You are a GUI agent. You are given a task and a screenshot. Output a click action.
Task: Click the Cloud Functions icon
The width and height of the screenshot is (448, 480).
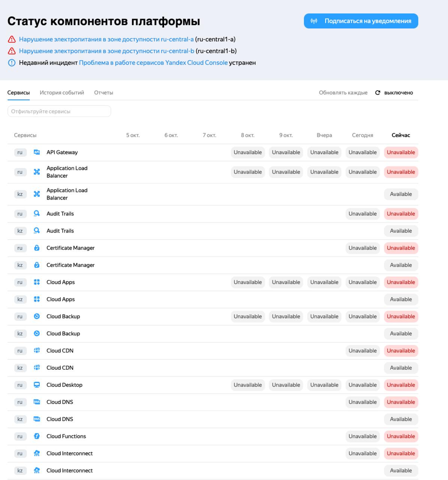point(37,436)
